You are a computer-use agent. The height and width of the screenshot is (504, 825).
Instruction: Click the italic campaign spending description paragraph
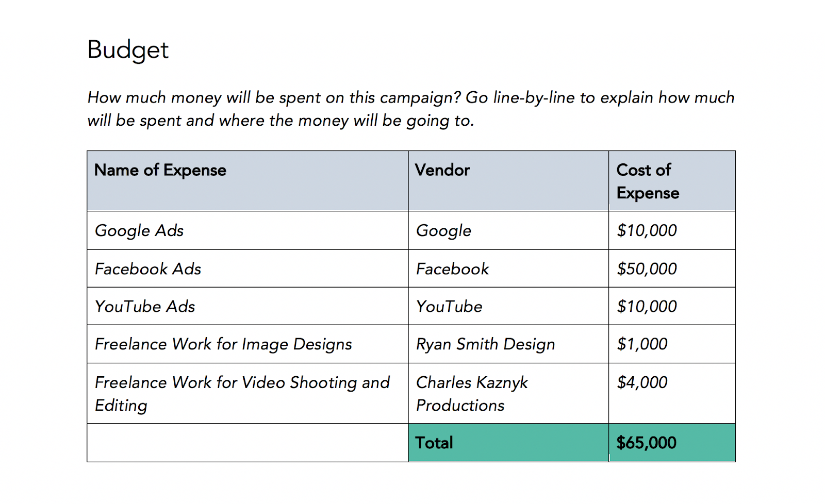[410, 109]
